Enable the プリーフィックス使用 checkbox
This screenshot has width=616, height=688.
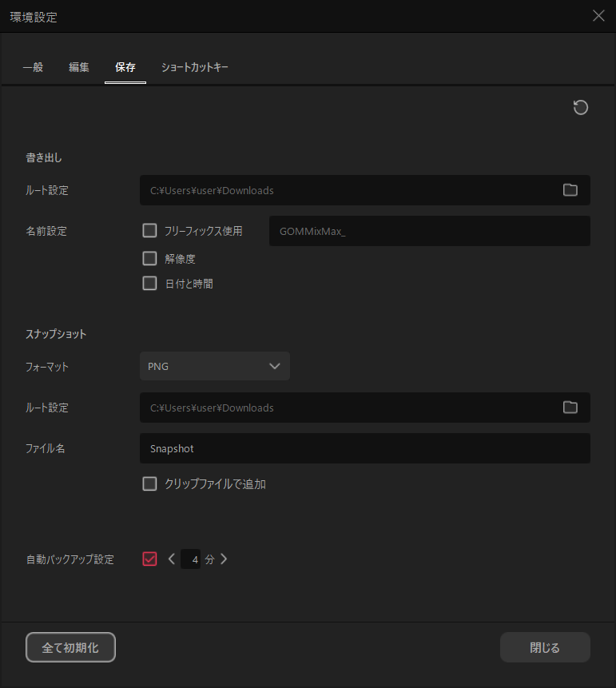149,231
